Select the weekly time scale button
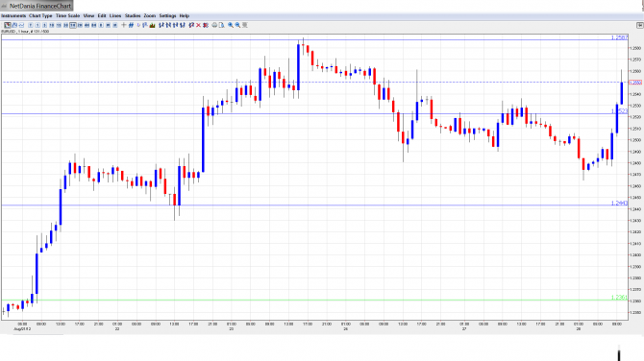 (108, 25)
